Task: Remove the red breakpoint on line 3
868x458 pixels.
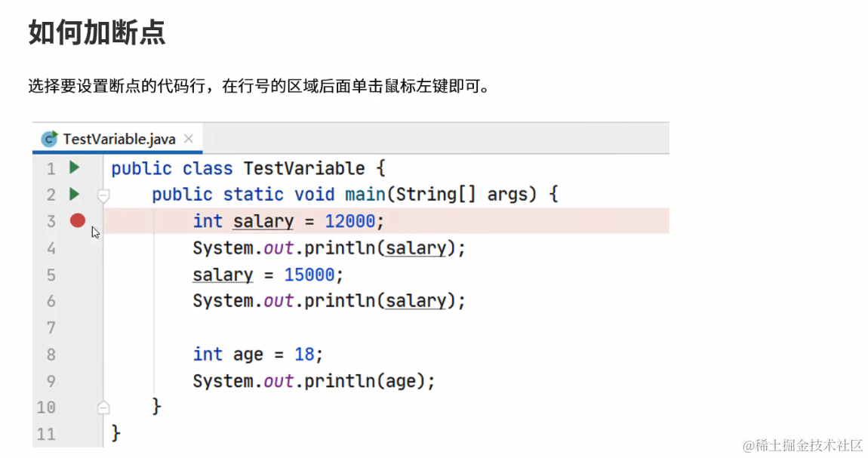Action: (78, 221)
